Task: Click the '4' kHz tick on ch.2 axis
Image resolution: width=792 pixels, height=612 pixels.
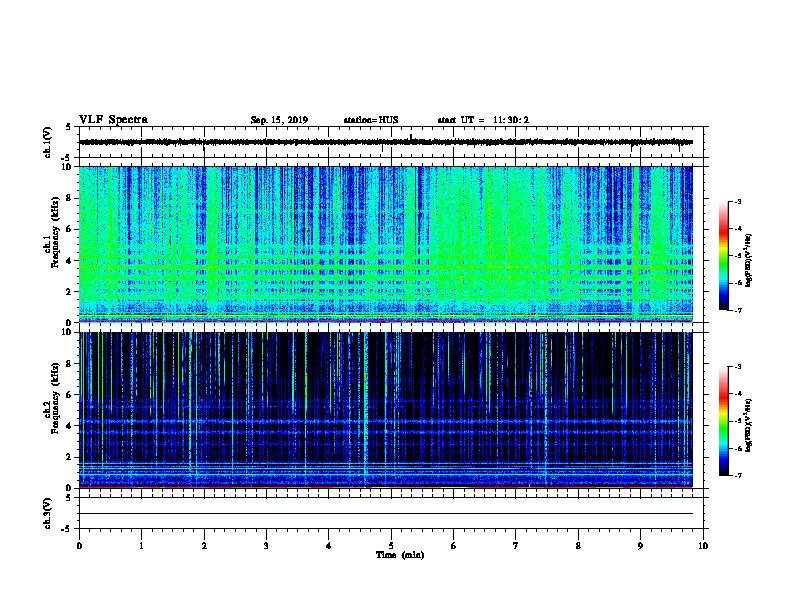Action: click(x=70, y=426)
